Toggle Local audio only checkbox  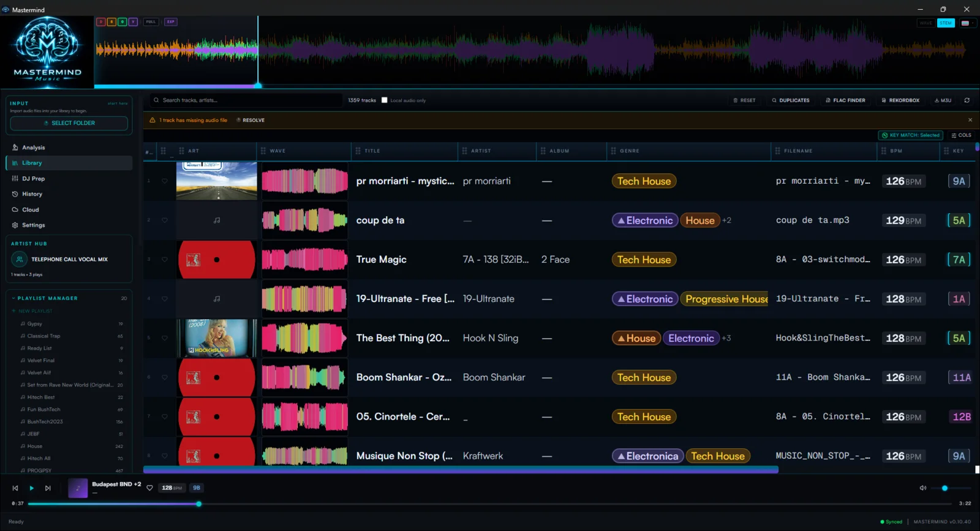385,100
